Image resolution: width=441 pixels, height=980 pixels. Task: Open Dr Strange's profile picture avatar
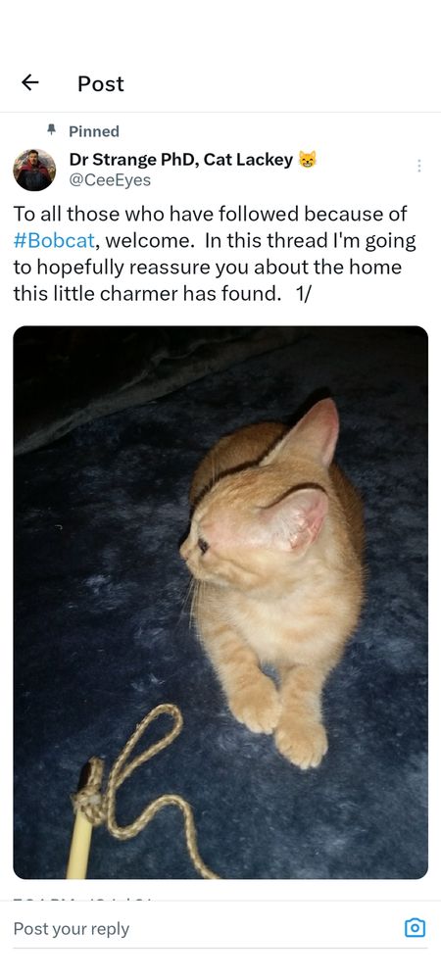(34, 170)
